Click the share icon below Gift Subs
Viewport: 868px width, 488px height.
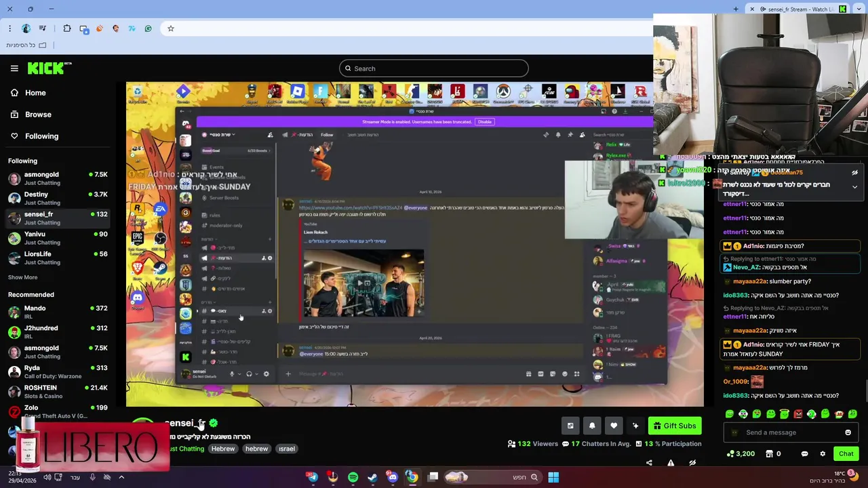pyautogui.click(x=649, y=463)
